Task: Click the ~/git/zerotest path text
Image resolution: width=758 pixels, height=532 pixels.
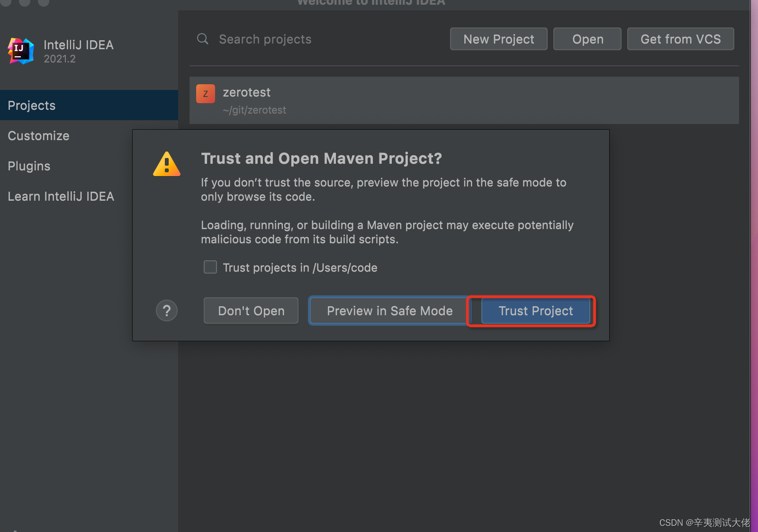Action: pos(254,110)
